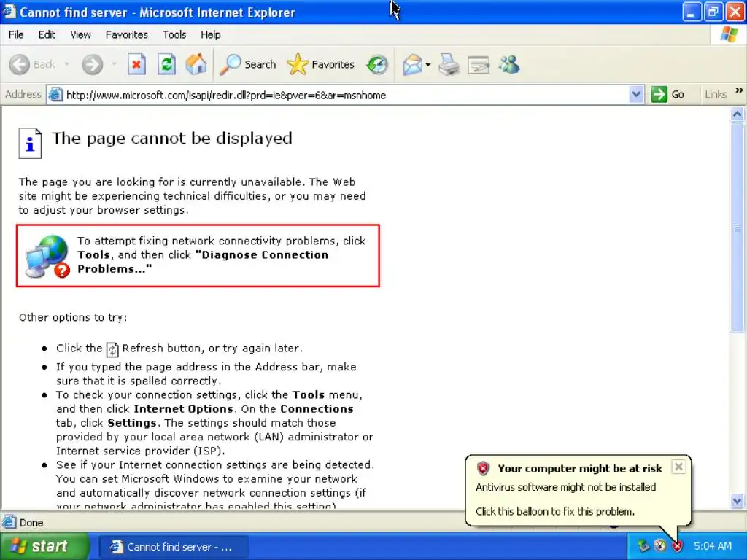
Task: Open the Windows start button
Action: click(44, 545)
